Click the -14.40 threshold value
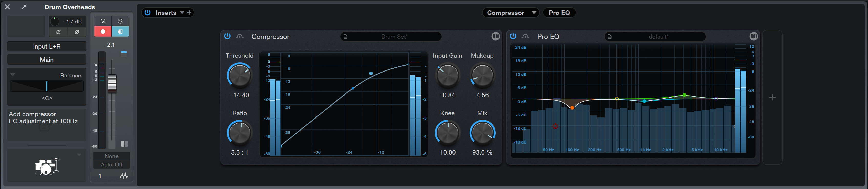The height and width of the screenshot is (189, 868). point(240,95)
